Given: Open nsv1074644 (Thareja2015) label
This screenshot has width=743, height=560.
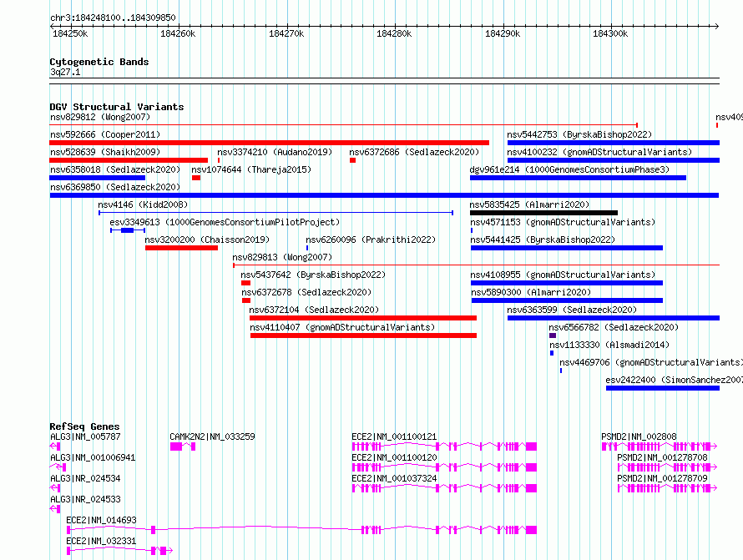Looking at the screenshot, I should 251,169.
